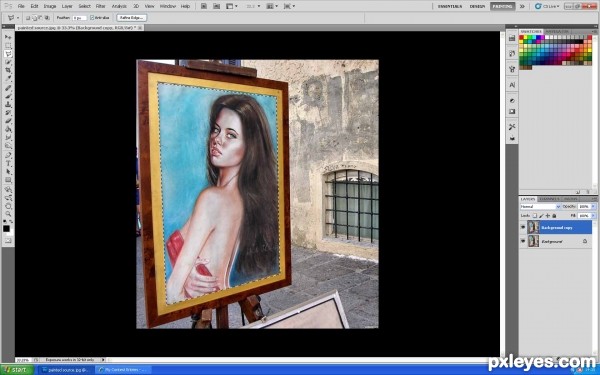The height and width of the screenshot is (375, 600).
Task: Open the layer Fill slider dropdown
Action: (x=593, y=216)
